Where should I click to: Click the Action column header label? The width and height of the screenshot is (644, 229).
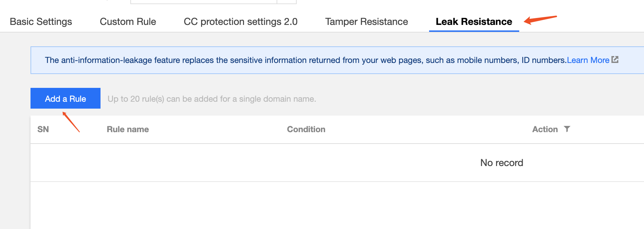pos(545,129)
